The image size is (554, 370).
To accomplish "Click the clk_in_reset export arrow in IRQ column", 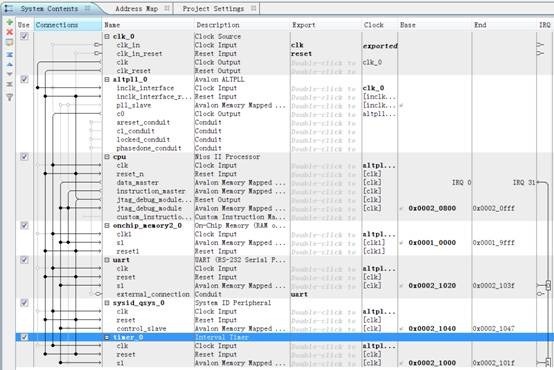I will coord(540,53).
